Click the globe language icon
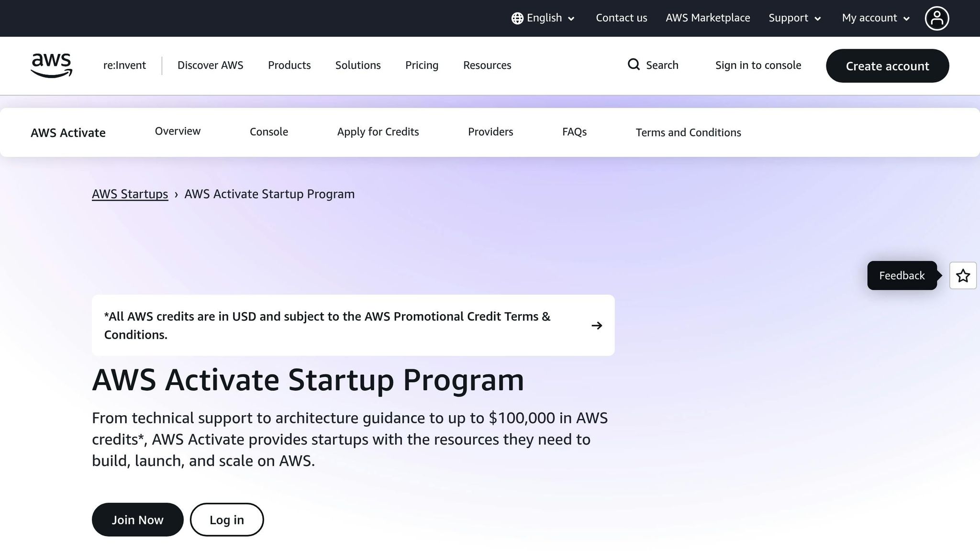 pyautogui.click(x=517, y=18)
